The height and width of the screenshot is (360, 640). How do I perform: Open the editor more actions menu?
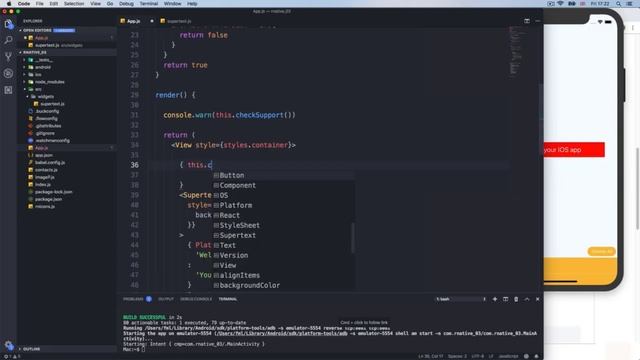(538, 21)
